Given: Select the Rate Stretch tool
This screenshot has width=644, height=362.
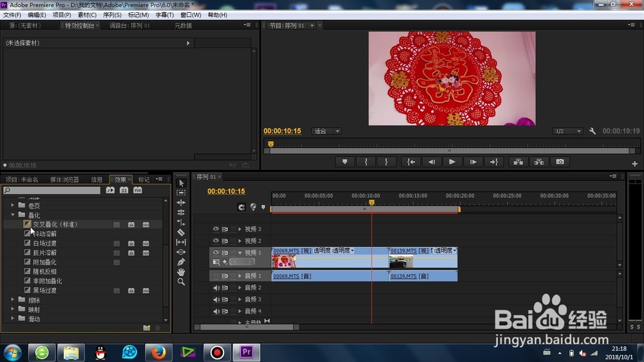Looking at the screenshot, I should [181, 222].
